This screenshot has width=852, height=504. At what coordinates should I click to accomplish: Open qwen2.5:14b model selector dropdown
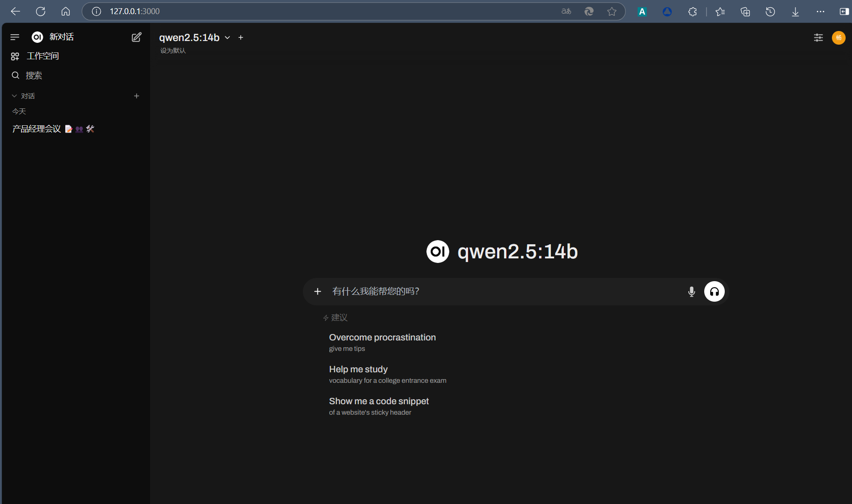point(195,37)
